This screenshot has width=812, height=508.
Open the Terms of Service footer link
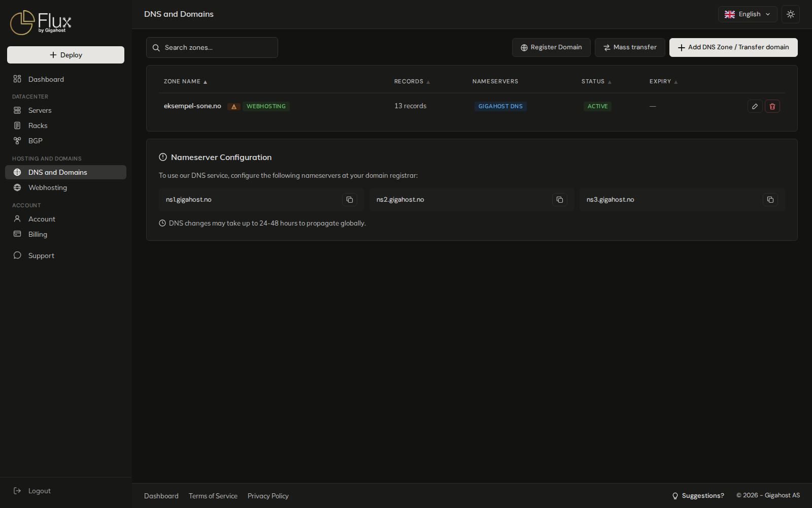pos(213,496)
